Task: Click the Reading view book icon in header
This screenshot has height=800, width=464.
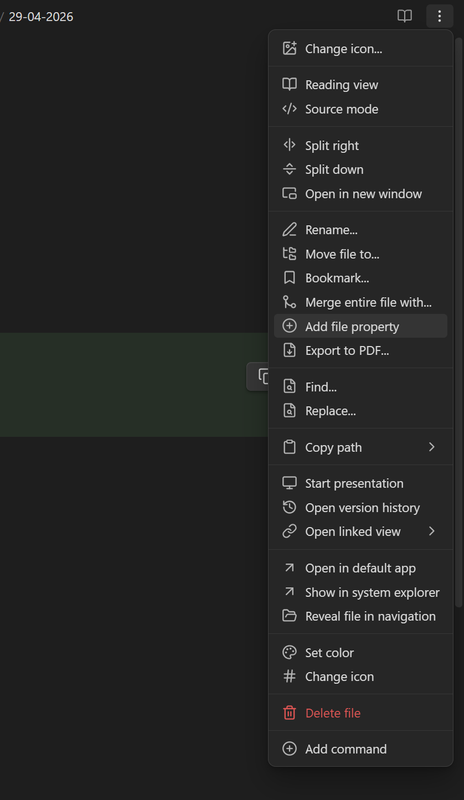Action: coord(404,16)
